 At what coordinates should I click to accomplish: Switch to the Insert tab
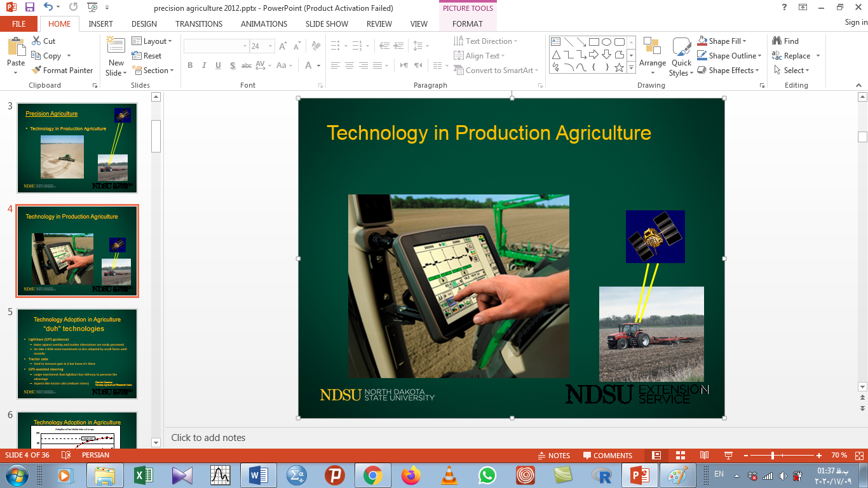click(101, 24)
